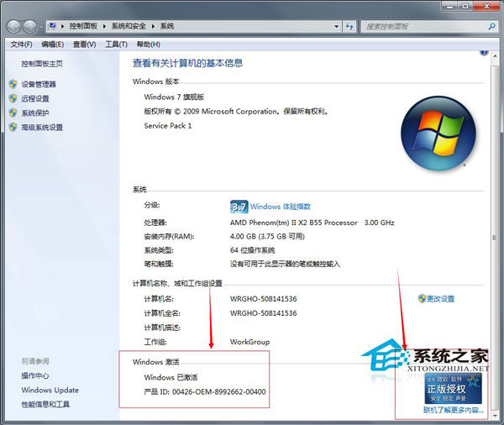
Task: Click 更改设置 link
Action: (x=440, y=299)
